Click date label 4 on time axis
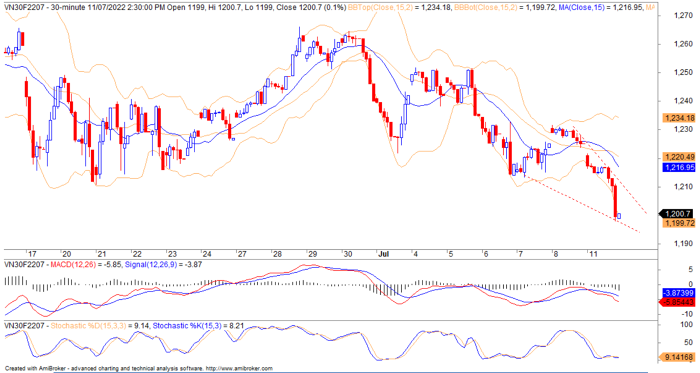 click(416, 254)
